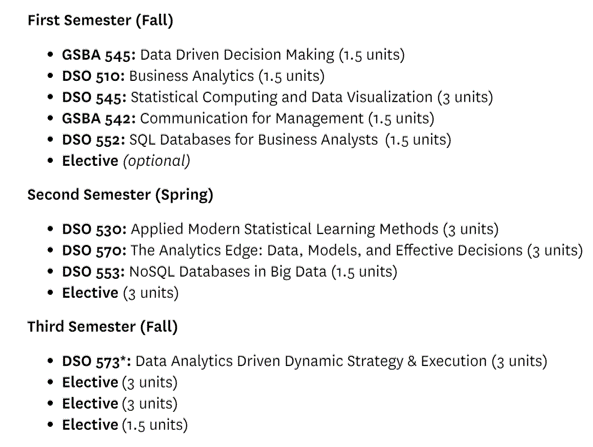Select DSO 553 NoSQL Databases course
The image size is (593, 447).
point(230,272)
